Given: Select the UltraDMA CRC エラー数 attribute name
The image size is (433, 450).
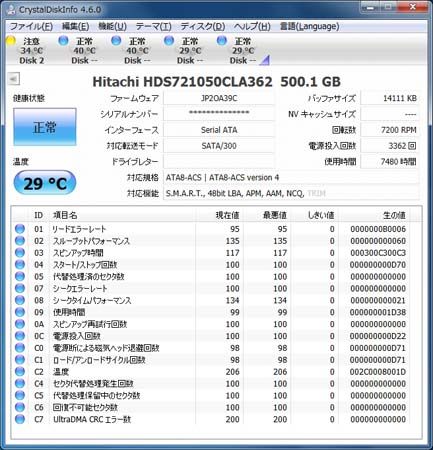Looking at the screenshot, I should pos(92,419).
